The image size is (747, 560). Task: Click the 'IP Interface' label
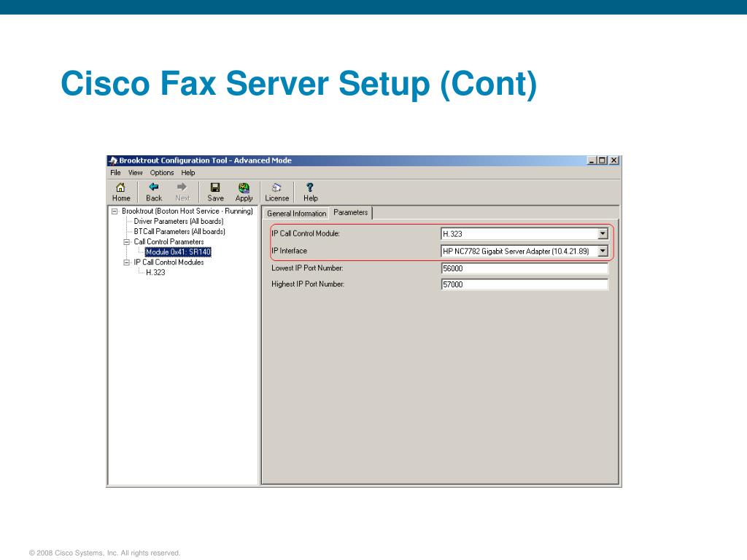tap(289, 251)
